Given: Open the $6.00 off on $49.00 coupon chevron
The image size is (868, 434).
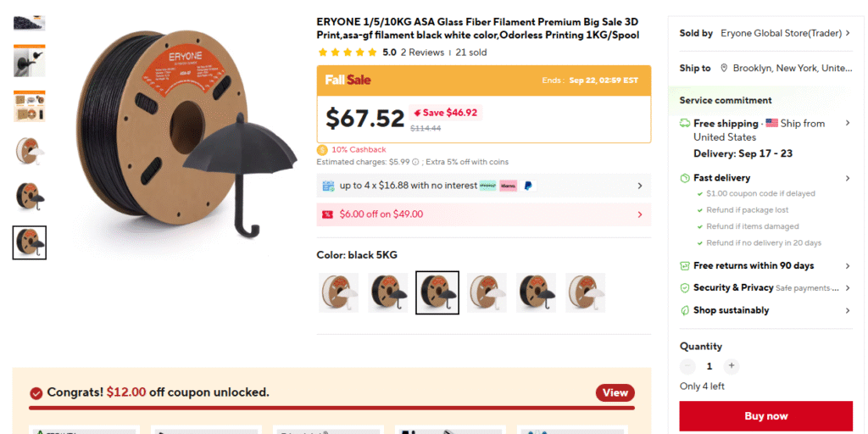Looking at the screenshot, I should (640, 214).
